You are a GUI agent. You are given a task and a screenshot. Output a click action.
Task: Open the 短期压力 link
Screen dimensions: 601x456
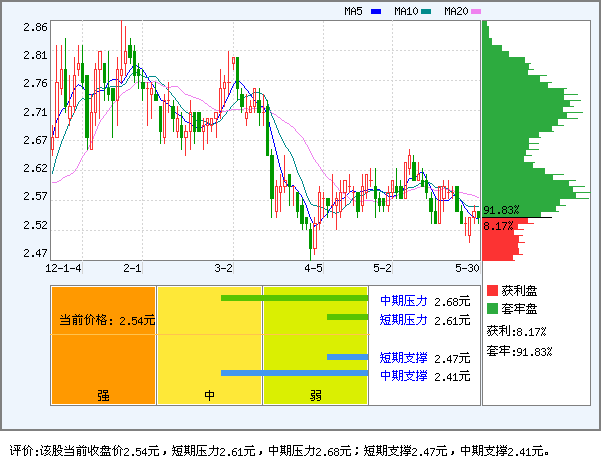click(403, 320)
